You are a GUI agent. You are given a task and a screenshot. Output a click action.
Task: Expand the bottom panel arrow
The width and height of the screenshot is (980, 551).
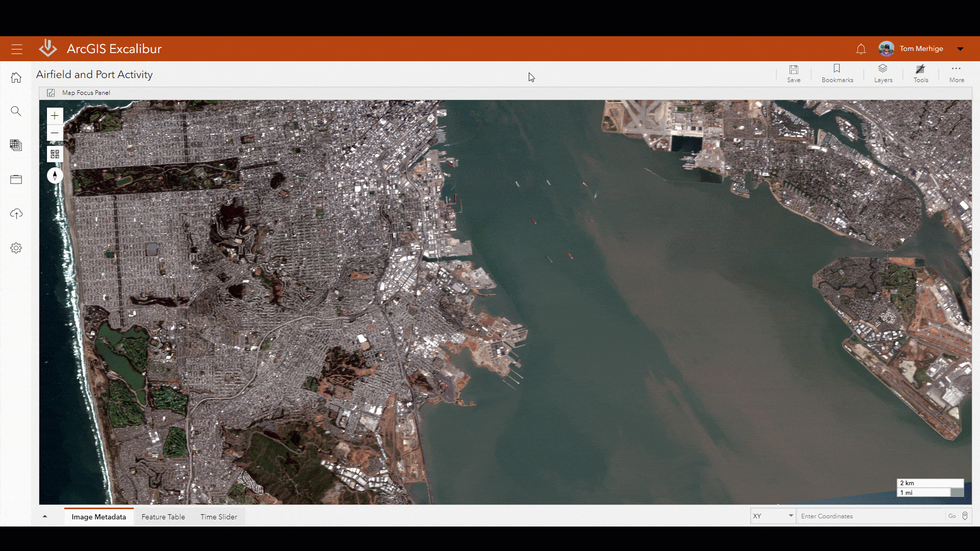coord(45,516)
